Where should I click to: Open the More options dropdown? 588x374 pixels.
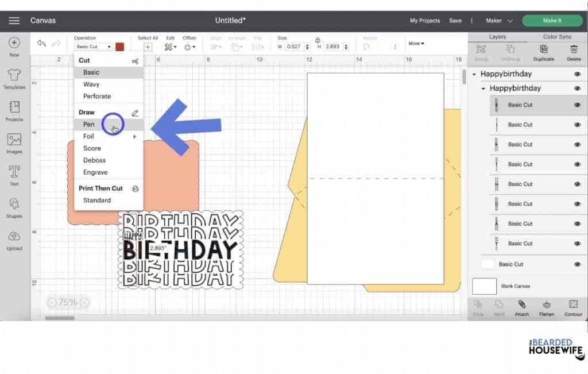coord(417,43)
